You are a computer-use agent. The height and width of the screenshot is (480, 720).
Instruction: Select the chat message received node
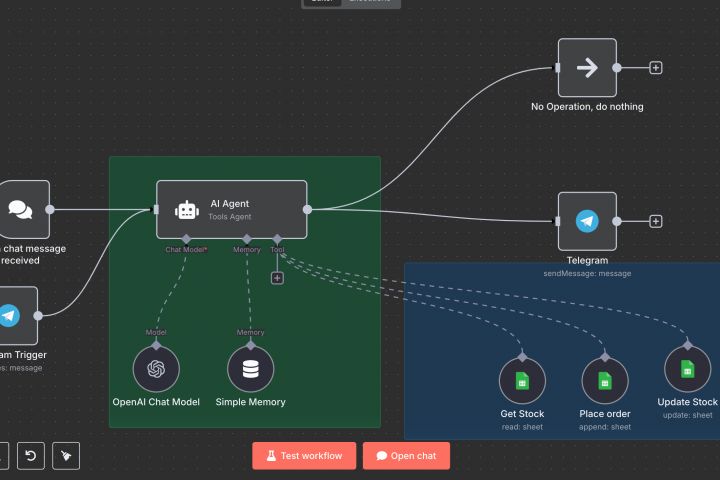pos(21,209)
